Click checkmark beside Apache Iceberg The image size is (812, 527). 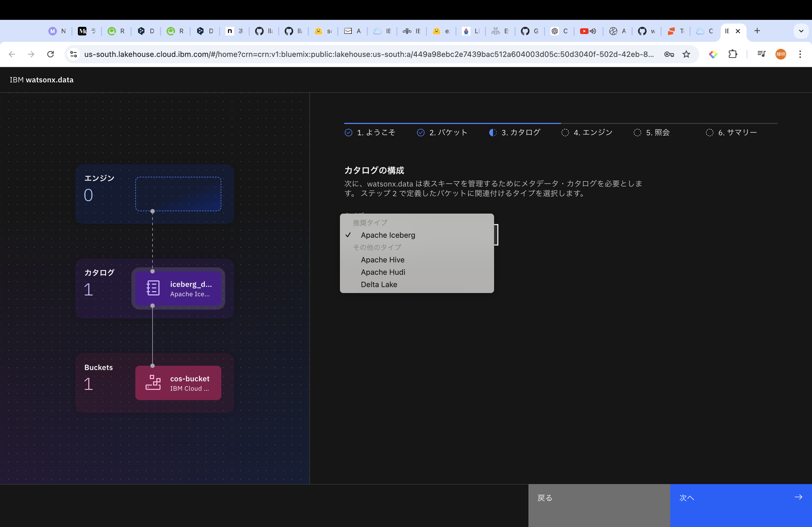pos(348,235)
